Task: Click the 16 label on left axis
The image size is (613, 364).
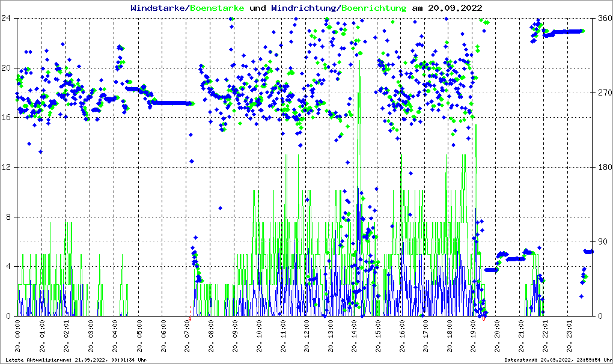Action: tap(7, 118)
